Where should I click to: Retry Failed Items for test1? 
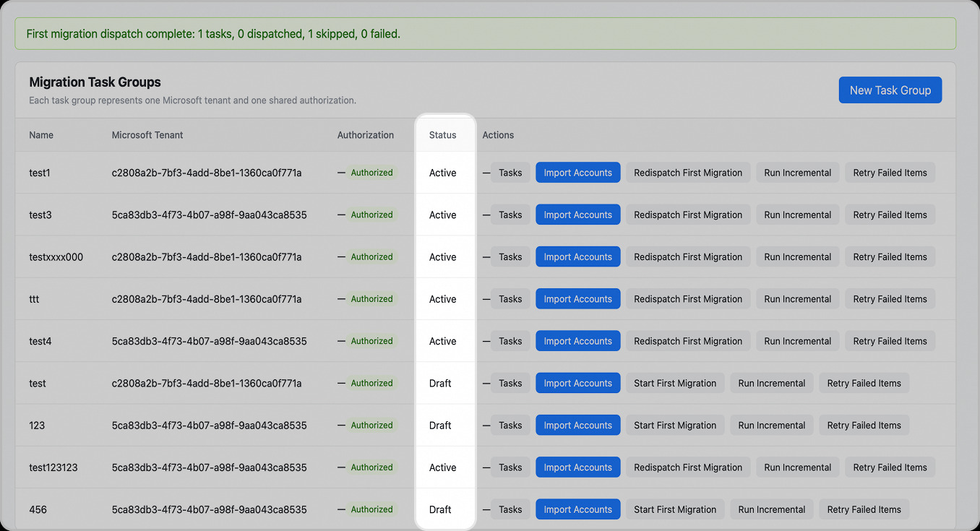(x=890, y=173)
